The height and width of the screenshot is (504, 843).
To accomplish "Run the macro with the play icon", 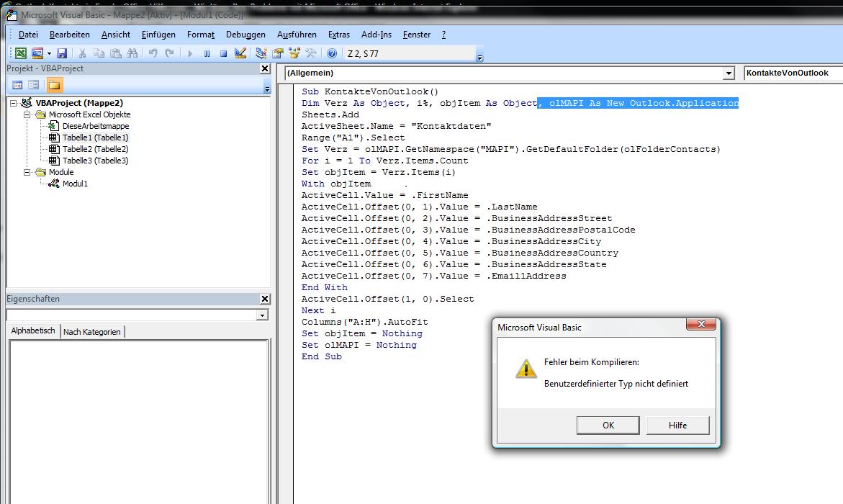I will coord(190,53).
